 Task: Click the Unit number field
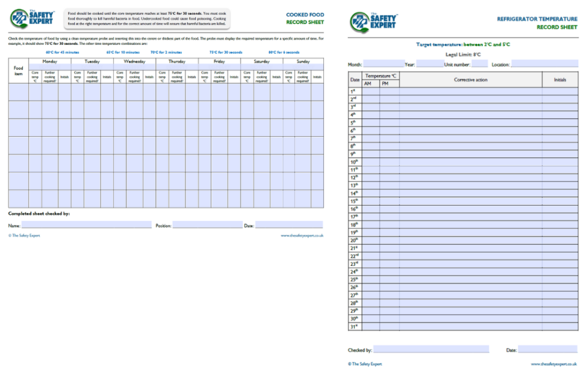[x=479, y=64]
